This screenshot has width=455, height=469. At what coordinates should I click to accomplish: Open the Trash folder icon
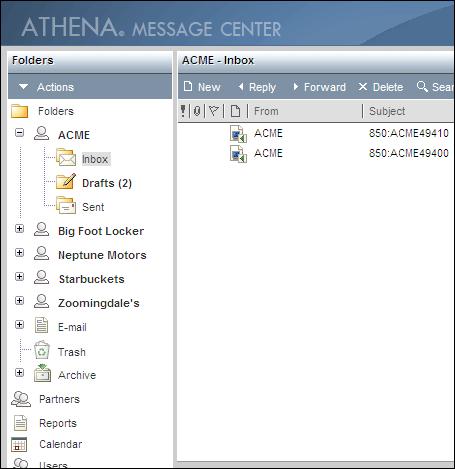click(x=42, y=350)
